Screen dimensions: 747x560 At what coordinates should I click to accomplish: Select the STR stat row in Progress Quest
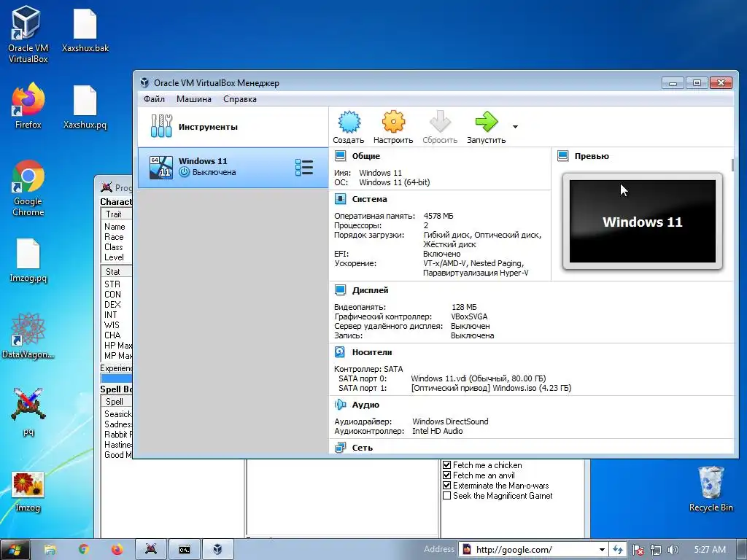coord(117,284)
